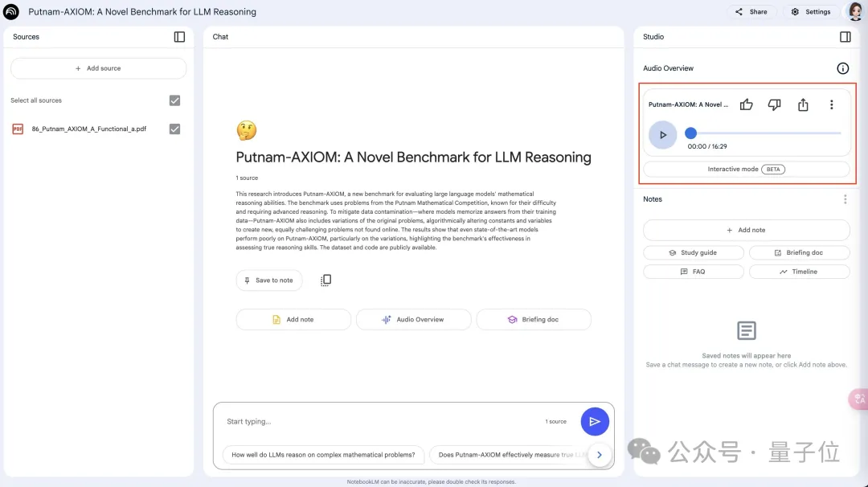The width and height of the screenshot is (868, 487).
Task: Send the chat message
Action: (595, 421)
